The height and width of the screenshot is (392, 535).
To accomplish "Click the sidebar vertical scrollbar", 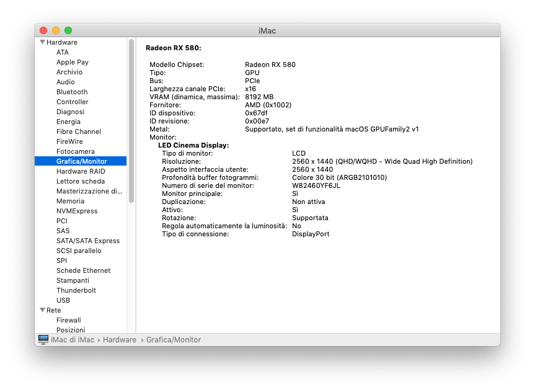I will (x=131, y=121).
